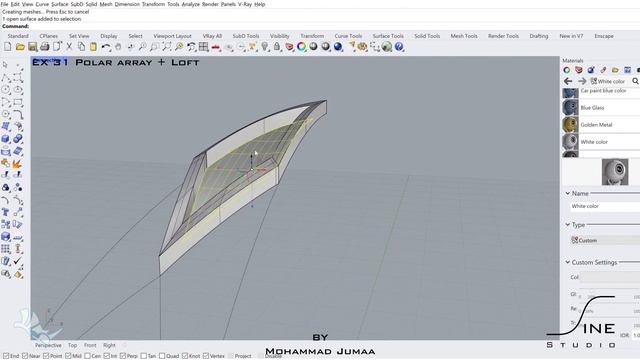Toggle Mid object snap checkbox
The width and height of the screenshot is (640, 360).
tap(68, 356)
